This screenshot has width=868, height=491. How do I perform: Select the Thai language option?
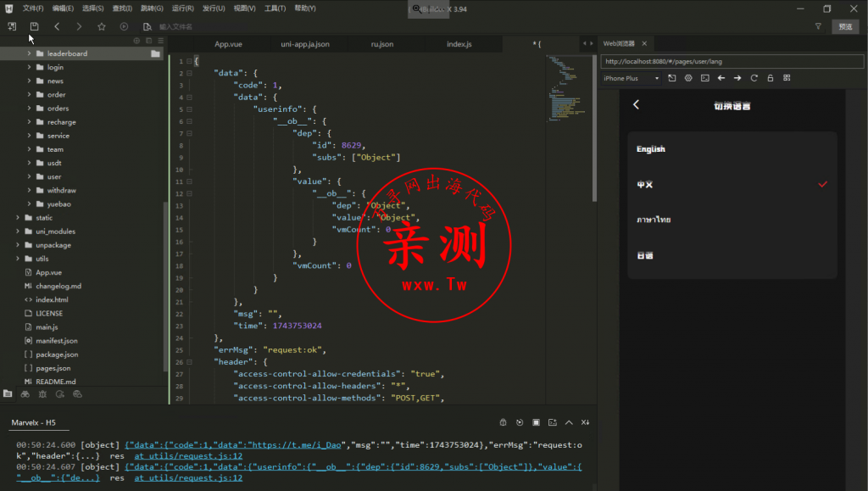coord(654,220)
